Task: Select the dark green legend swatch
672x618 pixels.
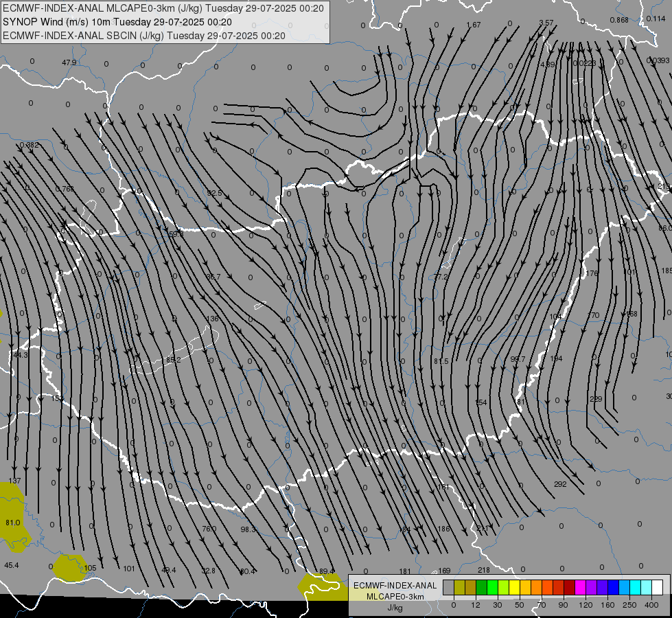Action: (x=481, y=587)
